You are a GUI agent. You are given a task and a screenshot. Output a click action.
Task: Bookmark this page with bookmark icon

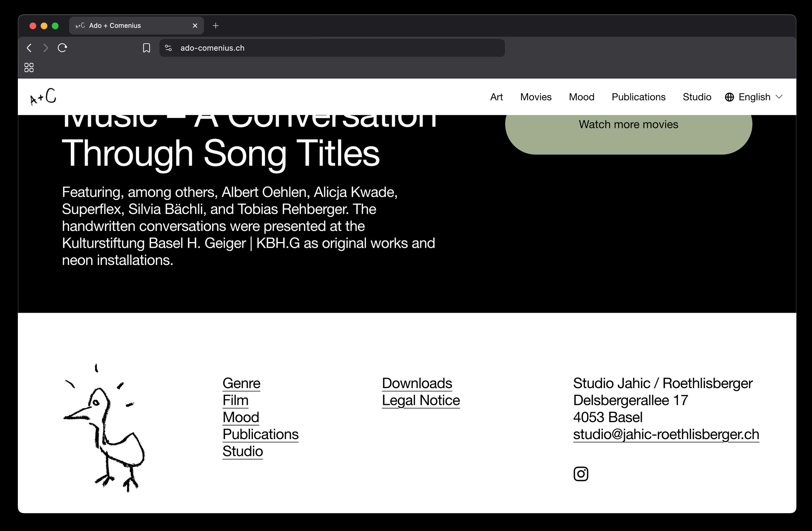(146, 48)
